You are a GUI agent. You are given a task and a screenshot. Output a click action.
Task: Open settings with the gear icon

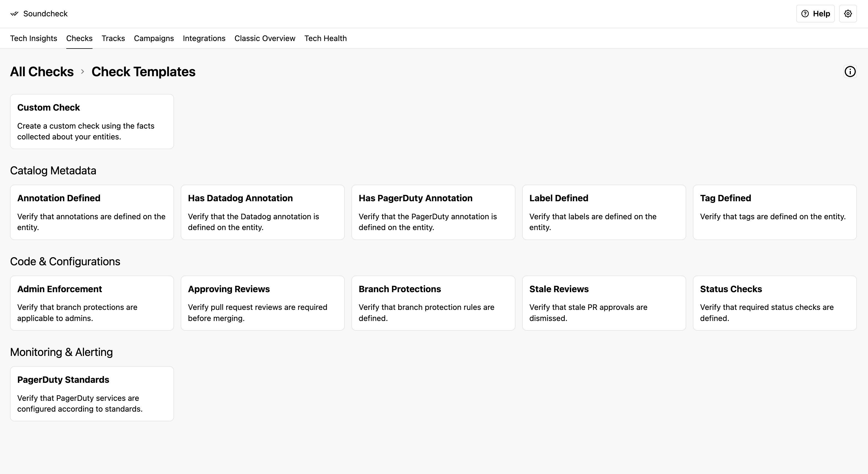pyautogui.click(x=848, y=14)
